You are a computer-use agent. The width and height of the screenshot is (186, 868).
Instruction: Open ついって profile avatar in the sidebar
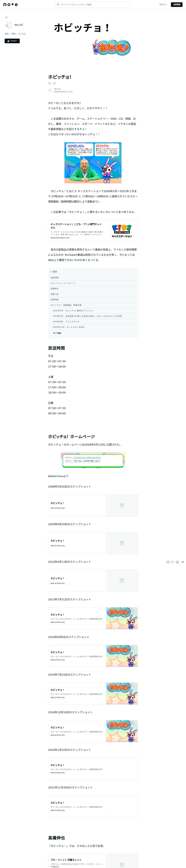pos(9,25)
